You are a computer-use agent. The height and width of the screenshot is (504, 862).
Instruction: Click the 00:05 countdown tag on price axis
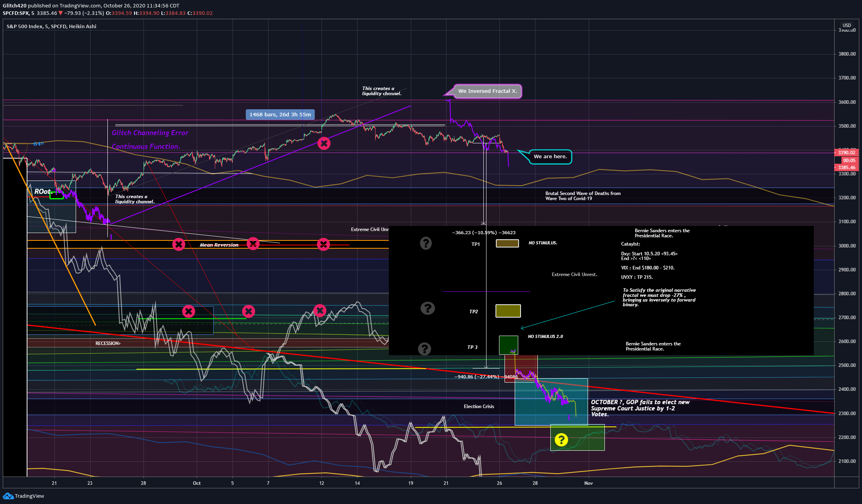click(x=849, y=161)
